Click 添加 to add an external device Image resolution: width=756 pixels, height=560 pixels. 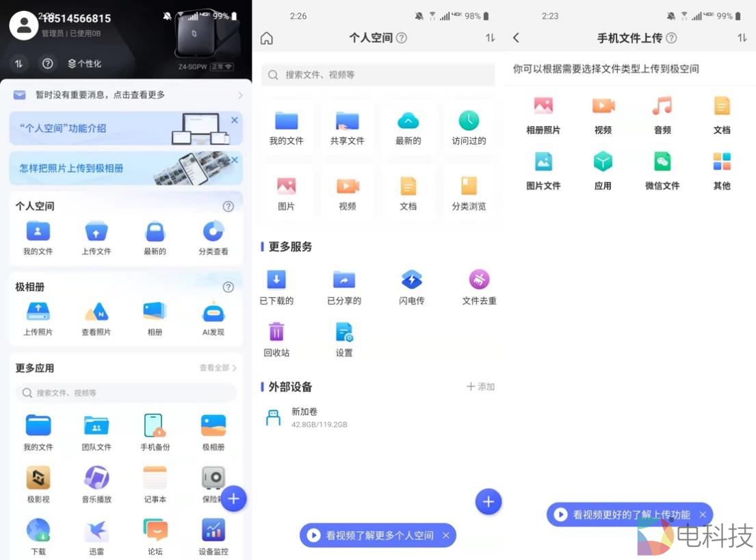coord(481,387)
